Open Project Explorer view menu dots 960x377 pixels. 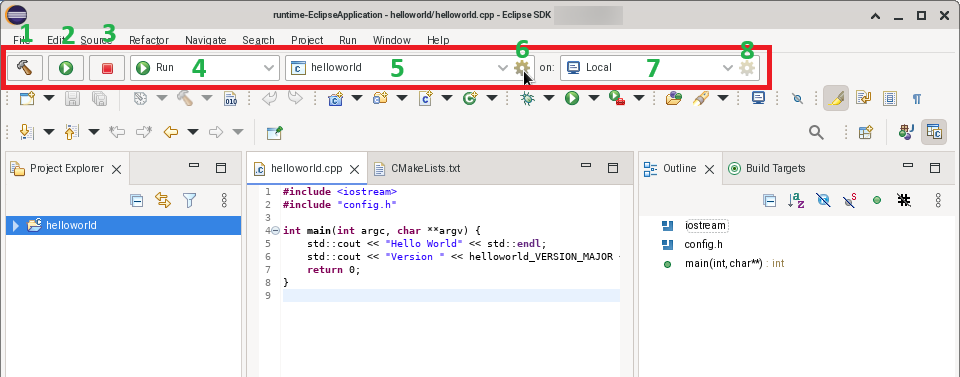[224, 200]
